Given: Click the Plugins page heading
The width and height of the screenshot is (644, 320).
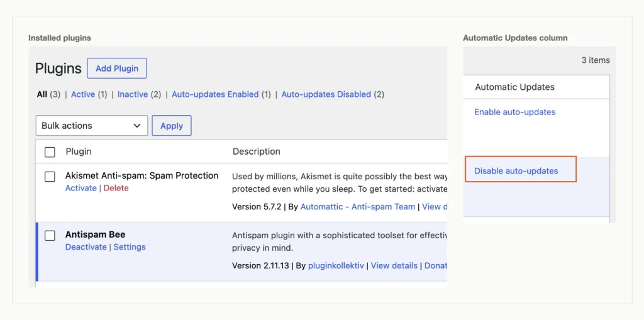Looking at the screenshot, I should [x=58, y=69].
